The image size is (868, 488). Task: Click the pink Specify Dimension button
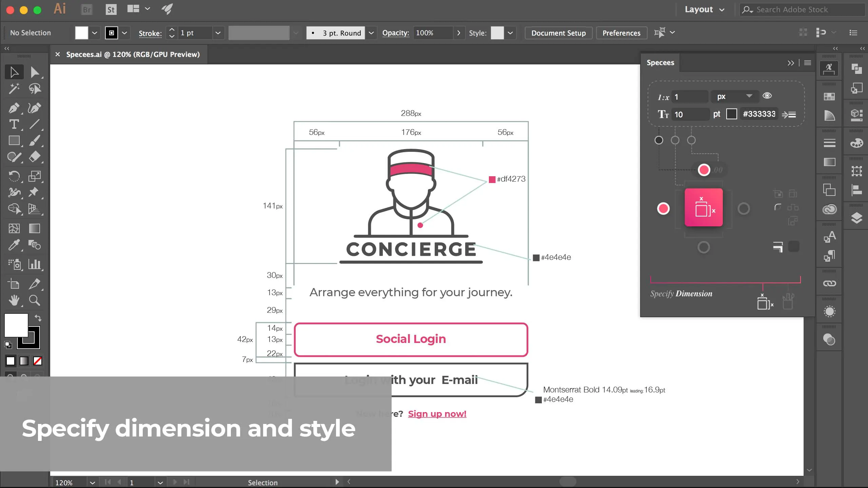tap(704, 207)
